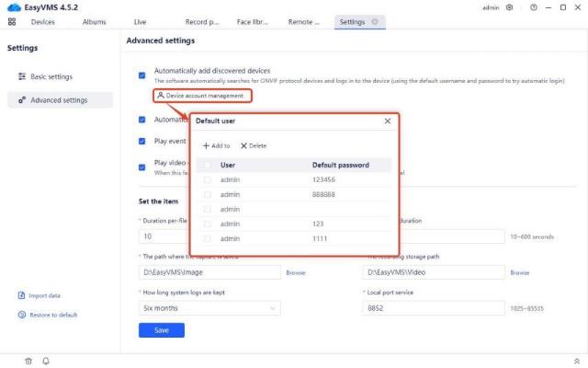Toggle Automatically add discovered devices checkbox
This screenshot has width=588, height=368.
coord(141,75)
